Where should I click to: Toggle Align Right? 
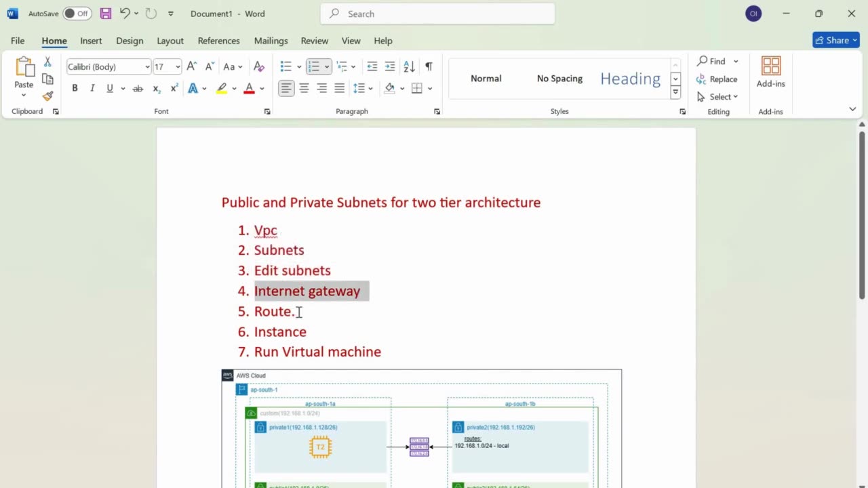click(321, 88)
